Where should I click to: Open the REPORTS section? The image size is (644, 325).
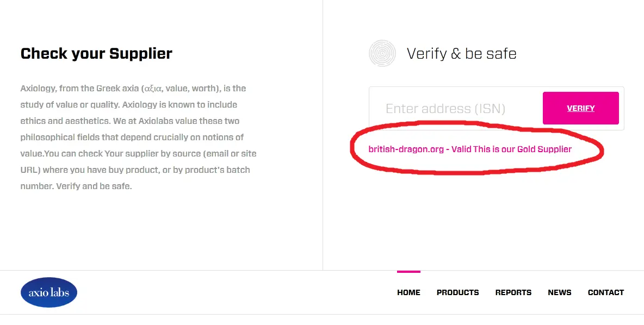pos(513,292)
